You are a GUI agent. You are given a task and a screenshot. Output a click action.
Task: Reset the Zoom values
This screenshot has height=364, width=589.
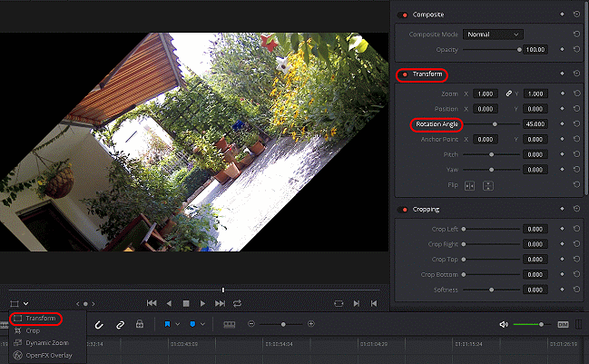pos(576,93)
